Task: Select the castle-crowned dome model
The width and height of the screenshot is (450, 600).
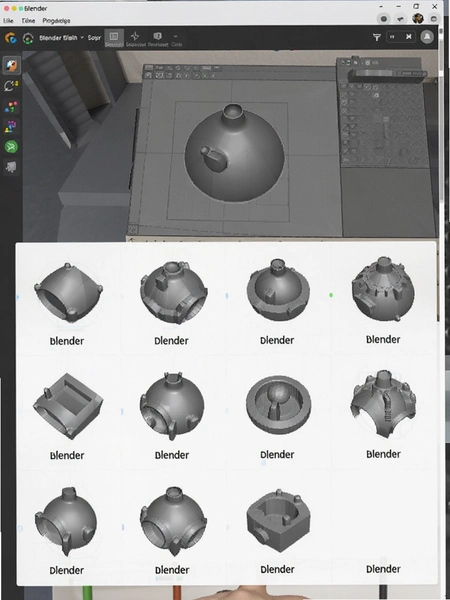Action: point(383,289)
